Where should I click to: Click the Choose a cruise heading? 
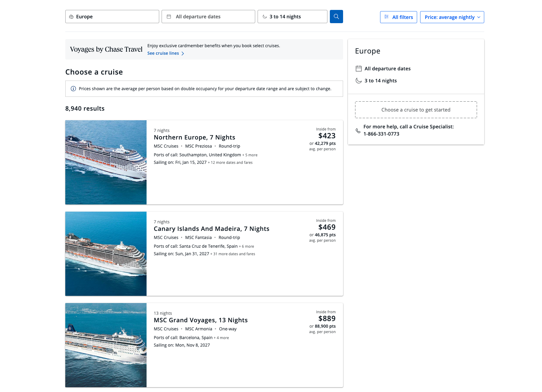(x=94, y=72)
